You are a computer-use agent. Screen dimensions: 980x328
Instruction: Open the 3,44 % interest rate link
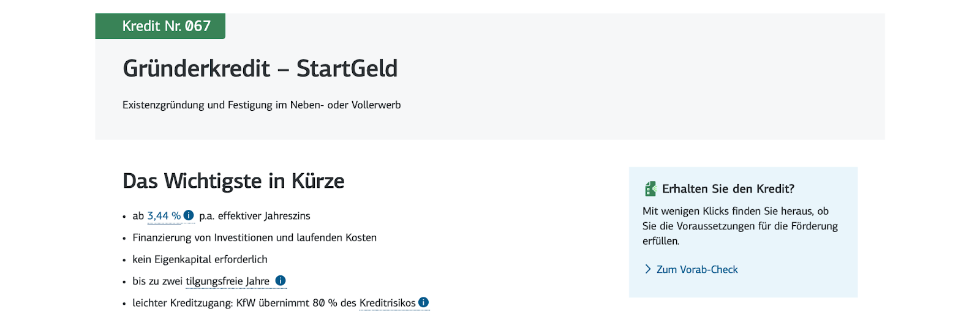164,216
